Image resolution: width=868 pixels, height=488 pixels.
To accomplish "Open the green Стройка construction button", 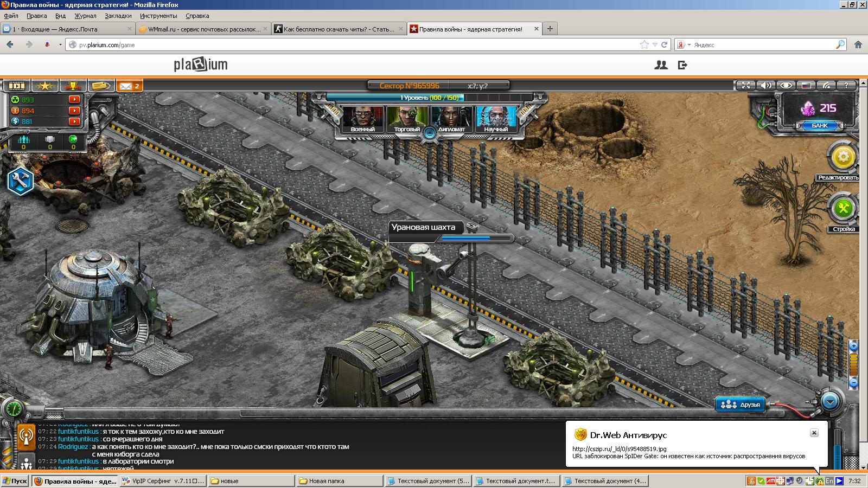I will pyautogui.click(x=843, y=208).
